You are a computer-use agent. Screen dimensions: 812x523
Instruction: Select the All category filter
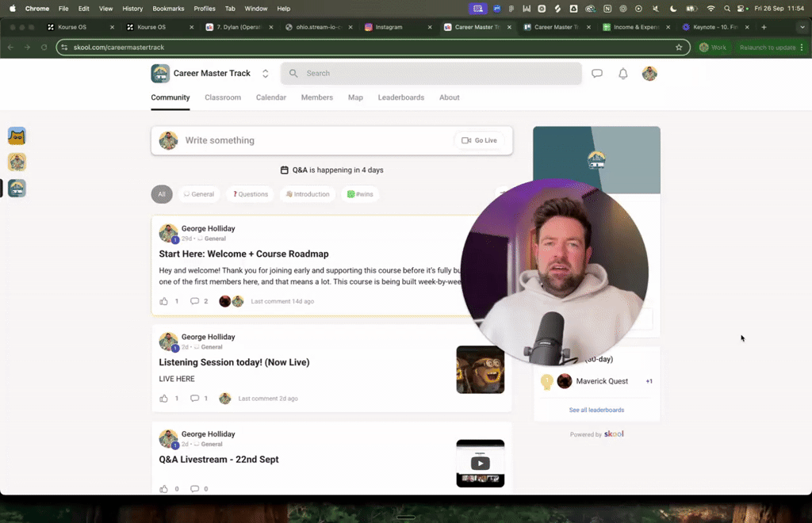[x=162, y=194]
